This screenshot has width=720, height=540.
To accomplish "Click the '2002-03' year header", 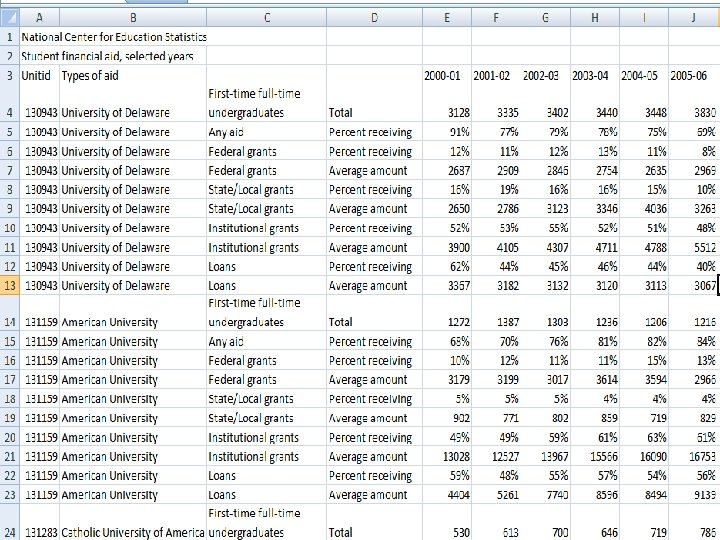I will 540,75.
